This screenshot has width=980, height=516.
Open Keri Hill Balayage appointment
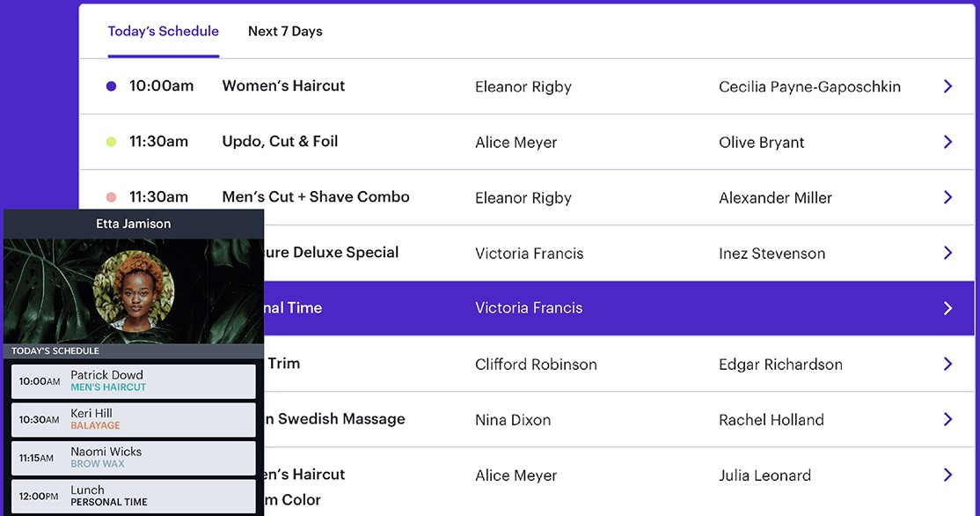point(133,419)
